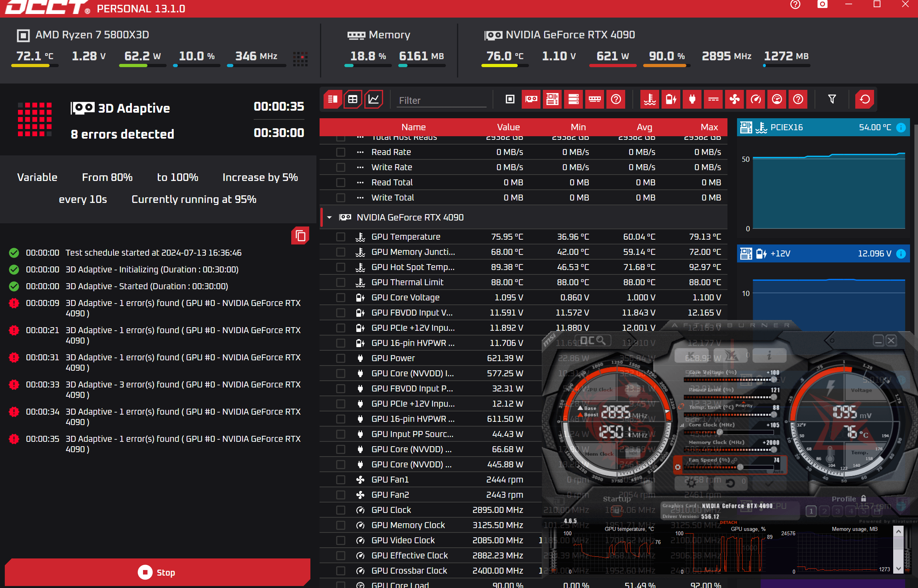Select the +12V voltage graph header

(x=823, y=254)
